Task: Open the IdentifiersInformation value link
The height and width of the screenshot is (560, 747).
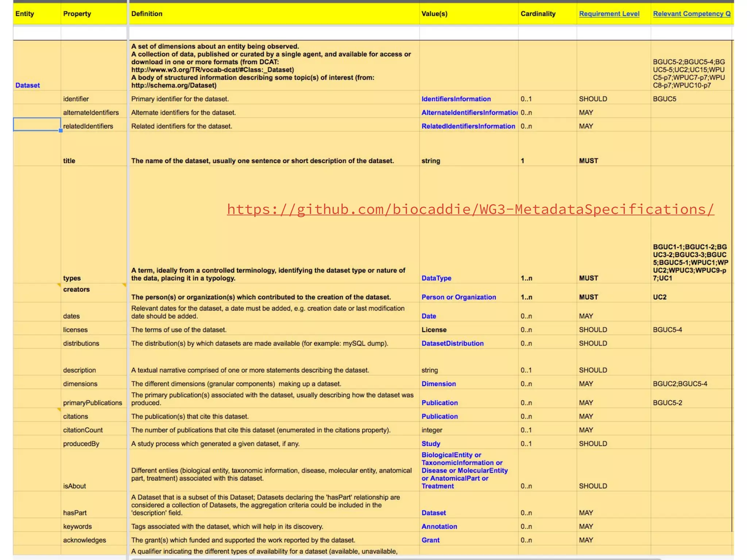Action: [x=456, y=99]
